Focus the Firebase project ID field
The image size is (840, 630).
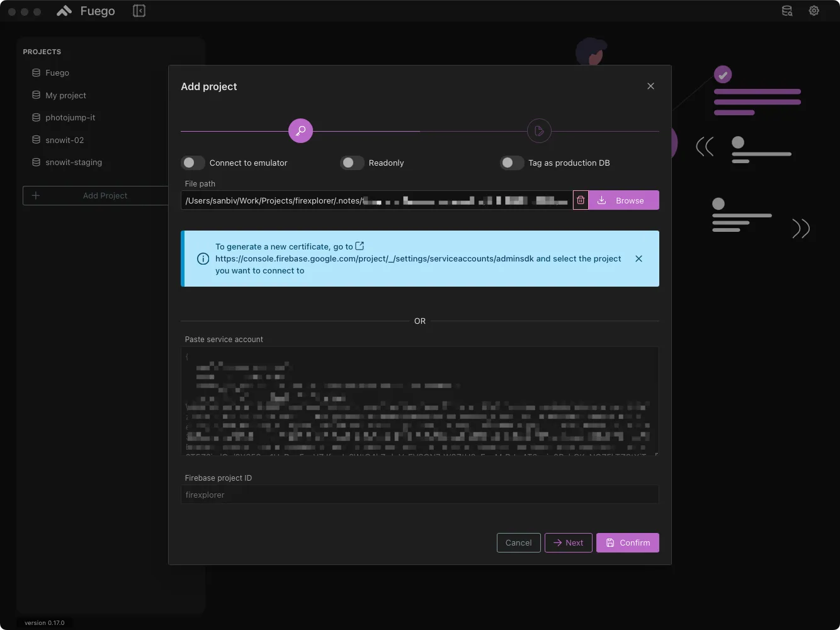tap(420, 495)
